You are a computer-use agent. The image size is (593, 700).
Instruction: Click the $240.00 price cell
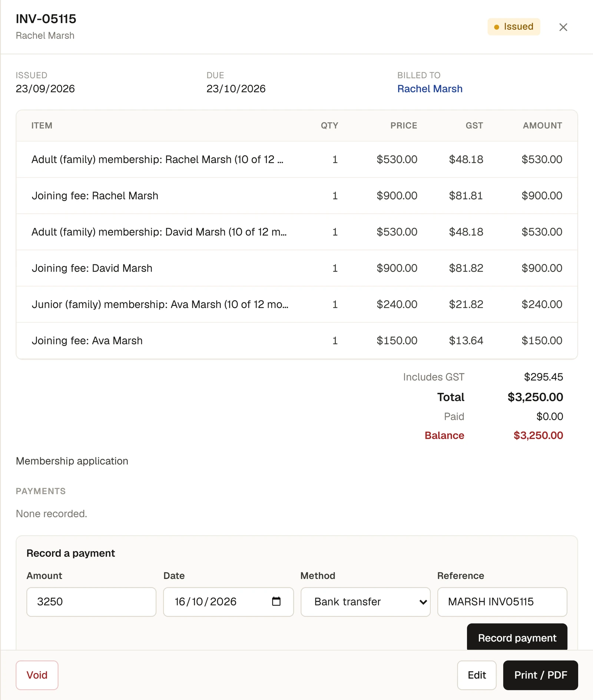(x=397, y=304)
